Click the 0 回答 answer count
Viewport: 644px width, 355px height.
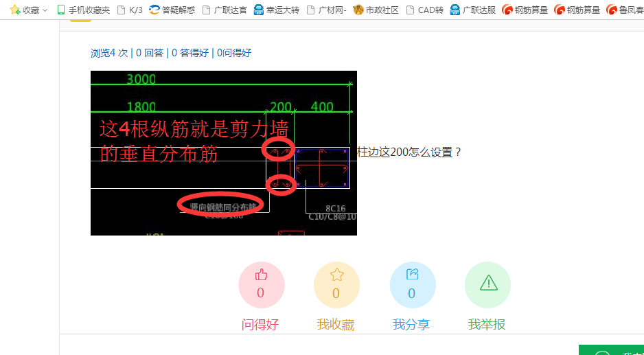click(150, 53)
